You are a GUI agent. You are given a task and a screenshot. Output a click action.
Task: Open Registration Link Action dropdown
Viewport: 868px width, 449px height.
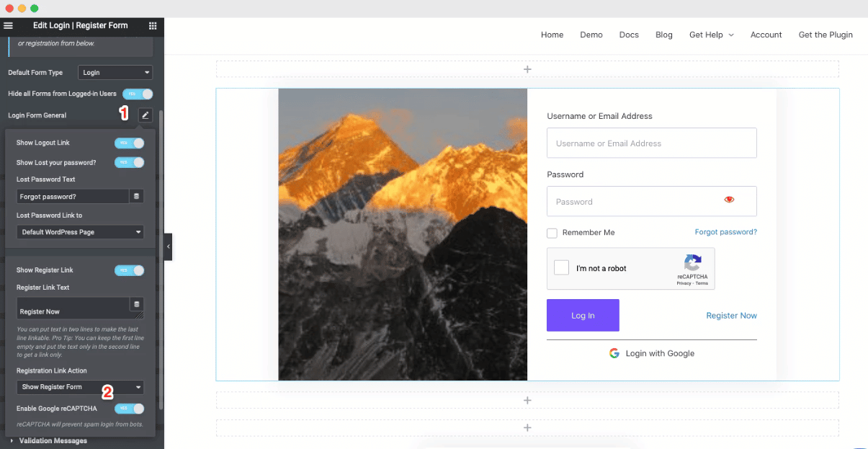(80, 387)
